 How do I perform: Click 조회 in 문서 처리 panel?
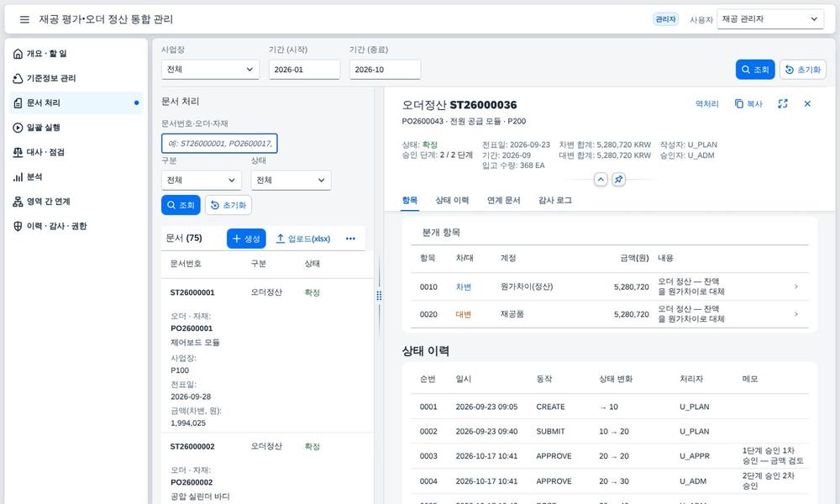[x=181, y=205]
